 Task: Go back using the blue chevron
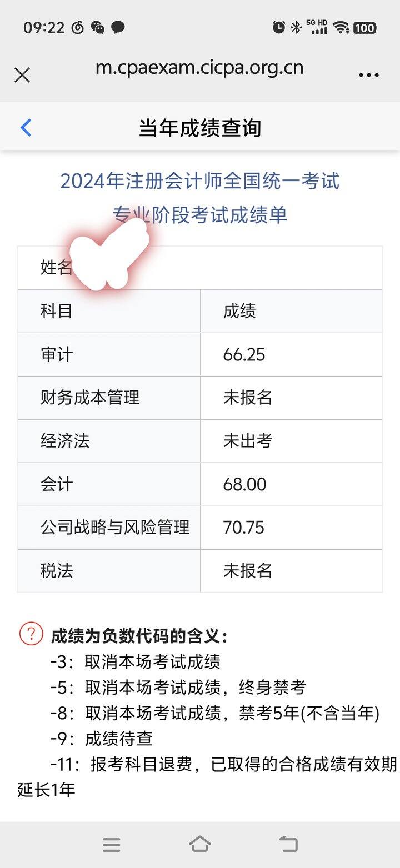pos(26,128)
